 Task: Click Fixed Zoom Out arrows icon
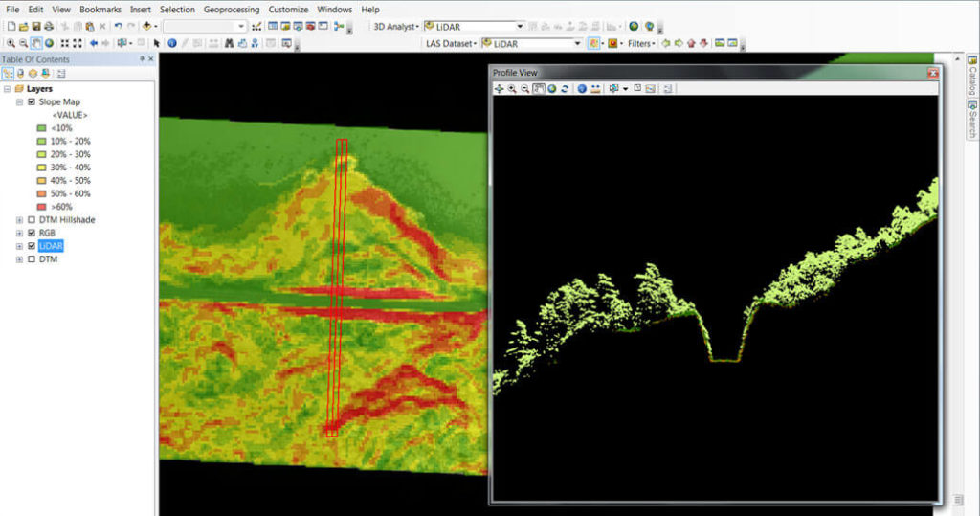[78, 43]
